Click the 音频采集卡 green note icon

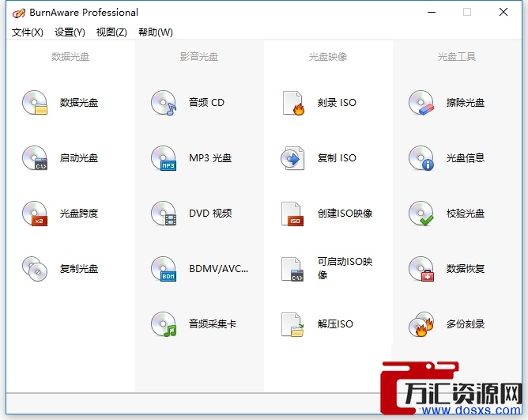pos(164,324)
